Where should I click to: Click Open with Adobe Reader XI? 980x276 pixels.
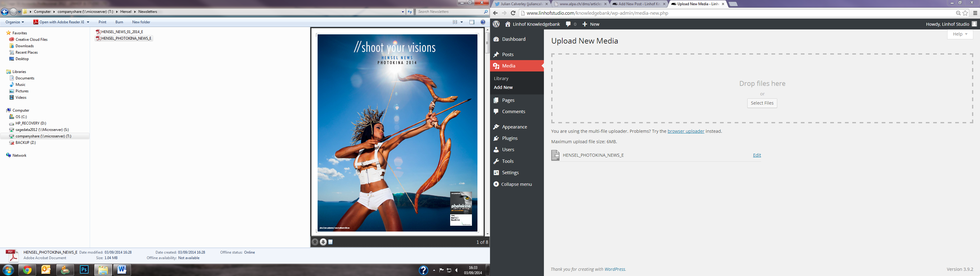click(x=58, y=22)
